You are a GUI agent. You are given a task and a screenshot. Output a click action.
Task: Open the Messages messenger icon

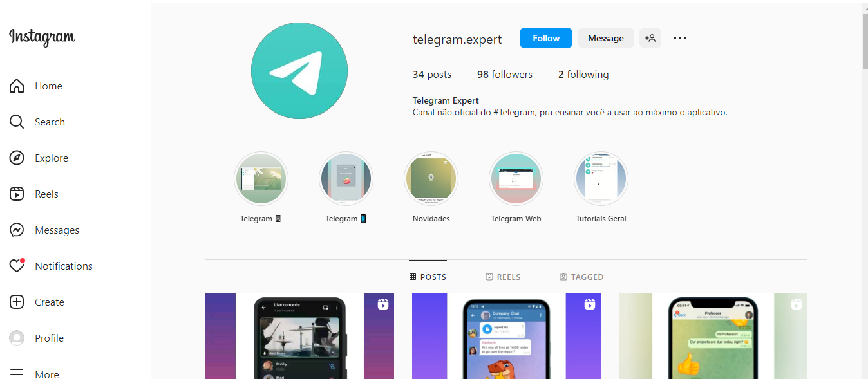(17, 230)
